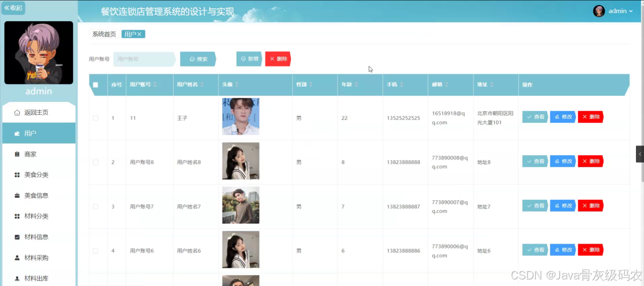Sort by 手机 column arrows

401,85
